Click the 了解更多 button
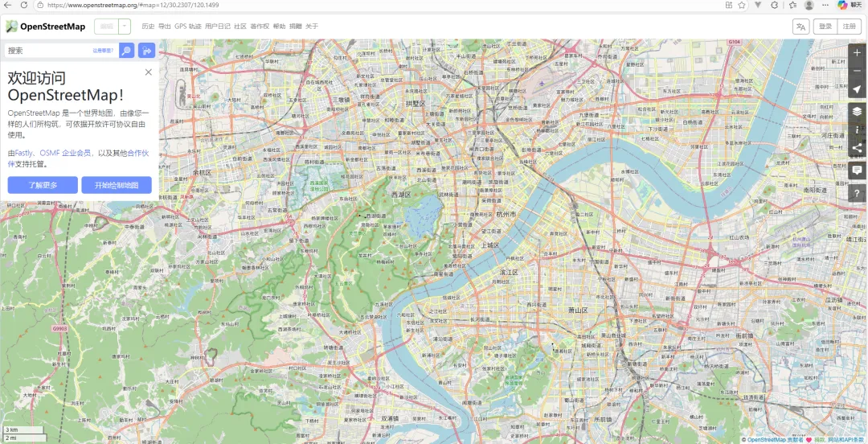The image size is (868, 444). pos(43,185)
